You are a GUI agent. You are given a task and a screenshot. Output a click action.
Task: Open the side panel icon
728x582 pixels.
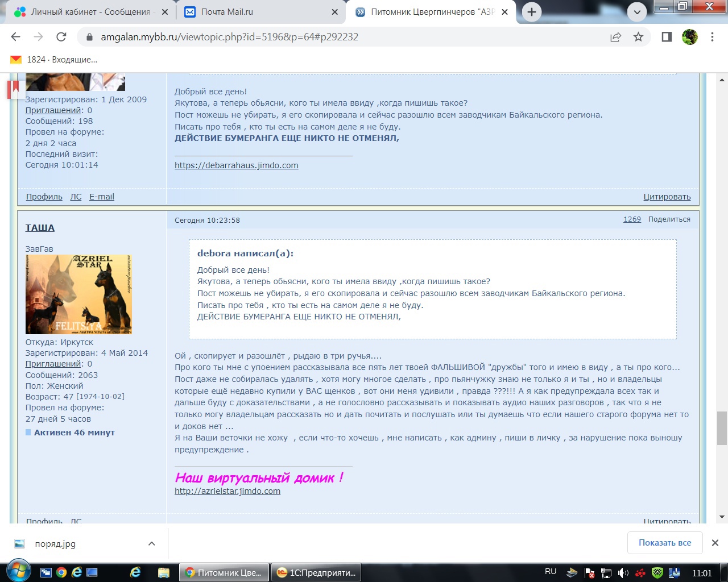coord(667,37)
